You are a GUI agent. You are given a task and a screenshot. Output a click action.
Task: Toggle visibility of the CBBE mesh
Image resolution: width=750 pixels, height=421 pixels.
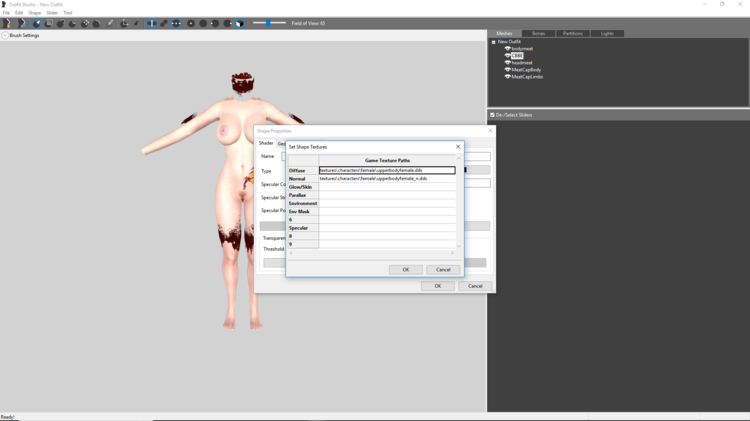[507, 55]
